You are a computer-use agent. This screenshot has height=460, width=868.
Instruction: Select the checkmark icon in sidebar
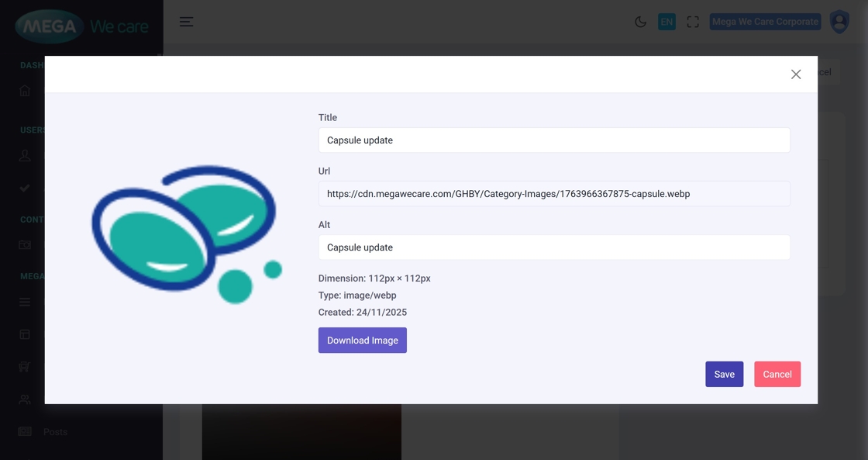pyautogui.click(x=25, y=188)
